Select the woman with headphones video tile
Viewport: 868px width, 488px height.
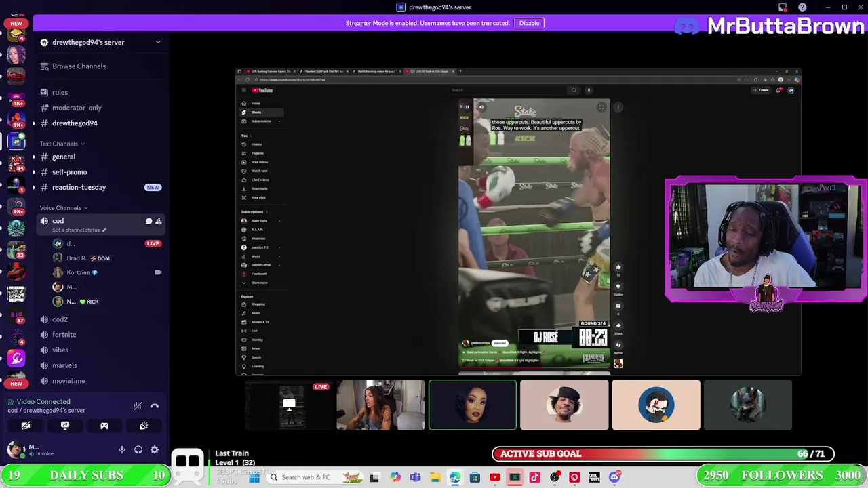[x=381, y=405]
